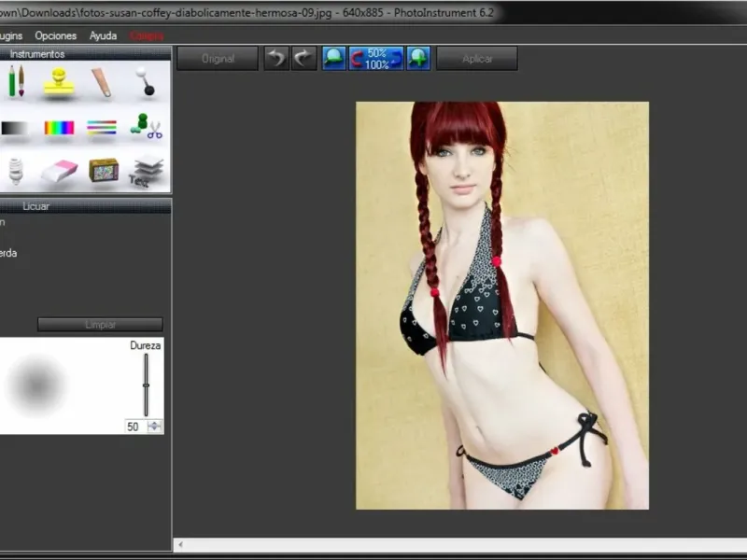Zoom in with the plus magnifier
Image resolution: width=747 pixels, height=560 pixels.
pos(418,59)
